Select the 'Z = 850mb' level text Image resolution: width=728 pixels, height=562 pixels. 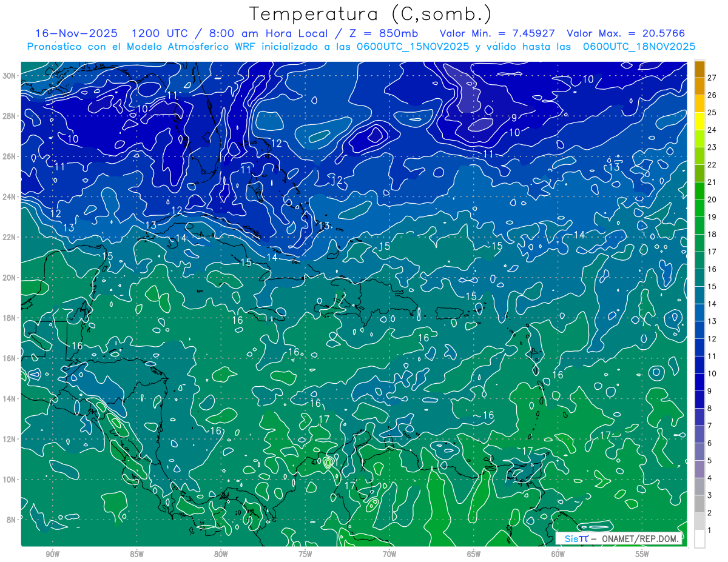click(384, 33)
